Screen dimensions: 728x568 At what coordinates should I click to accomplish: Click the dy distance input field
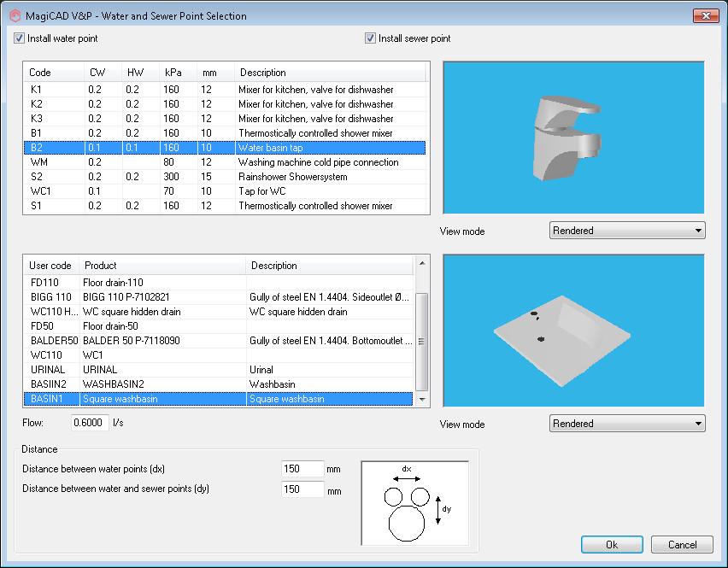tap(302, 489)
